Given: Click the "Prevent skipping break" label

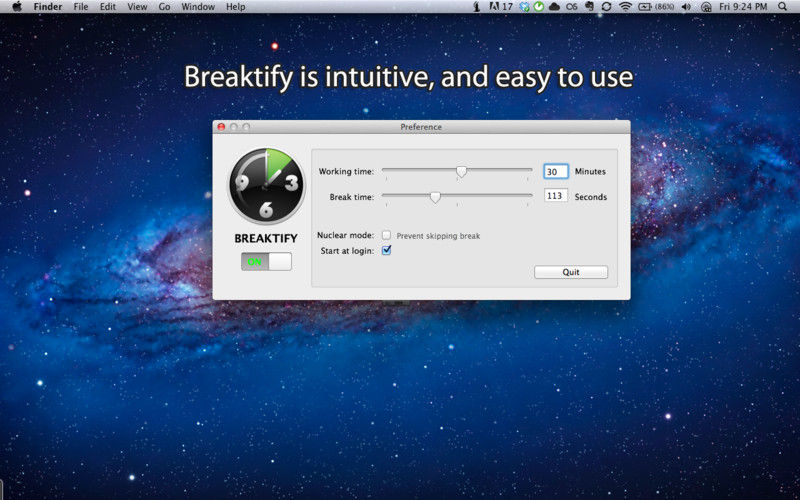Looking at the screenshot, I should (438, 236).
